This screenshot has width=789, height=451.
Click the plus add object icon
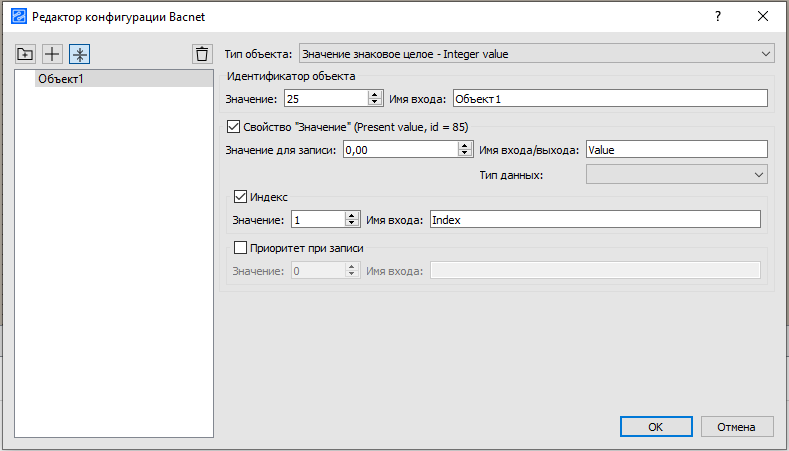[x=52, y=54]
